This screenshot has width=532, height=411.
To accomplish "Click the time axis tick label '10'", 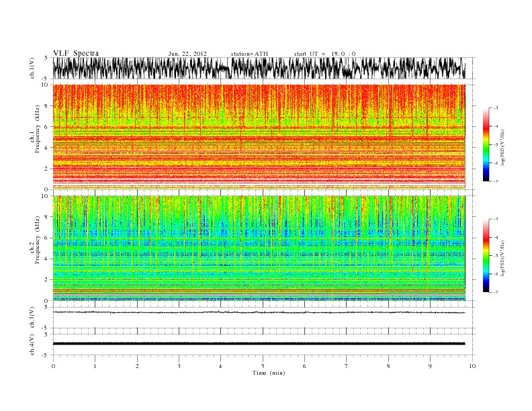I will 472,366.
